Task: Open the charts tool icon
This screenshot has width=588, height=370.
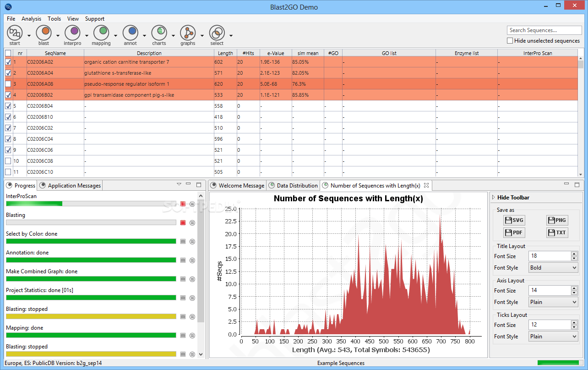Action: (159, 33)
